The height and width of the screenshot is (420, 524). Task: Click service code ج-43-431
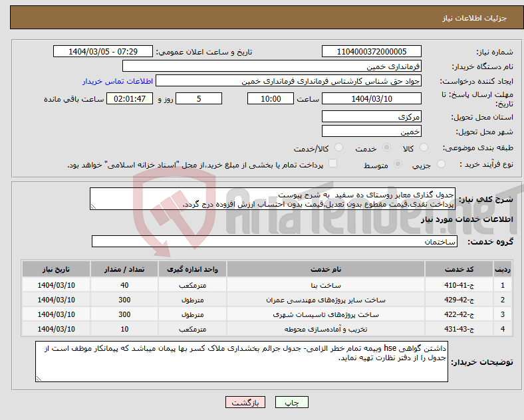click(459, 329)
